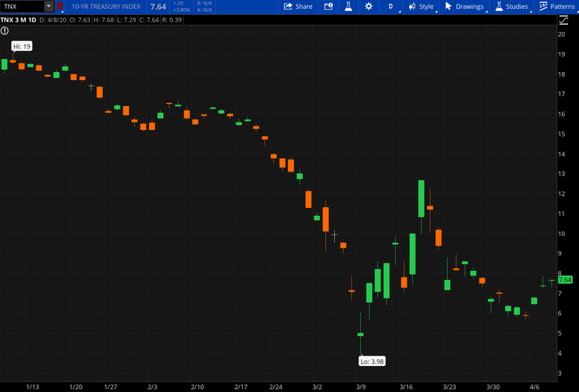This screenshot has width=579, height=392.
Task: Click the Share button
Action: click(x=298, y=6)
